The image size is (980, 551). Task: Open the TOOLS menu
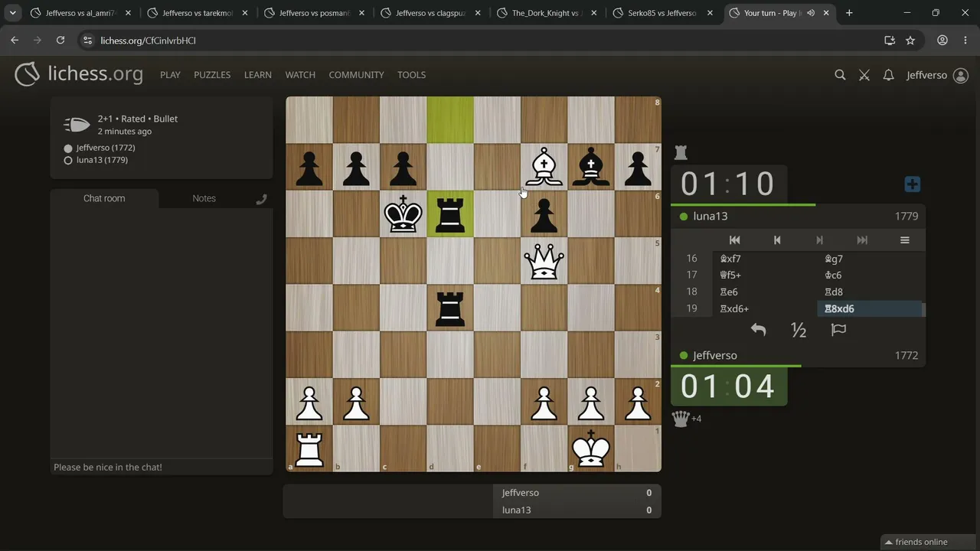411,75
